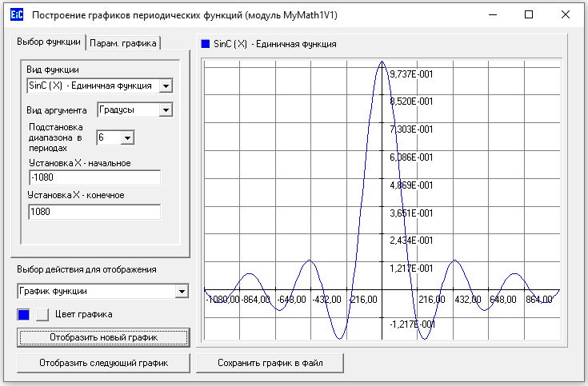Image resolution: width=588 pixels, height=386 pixels.
Task: Close the graph plotting window
Action: [x=566, y=14]
